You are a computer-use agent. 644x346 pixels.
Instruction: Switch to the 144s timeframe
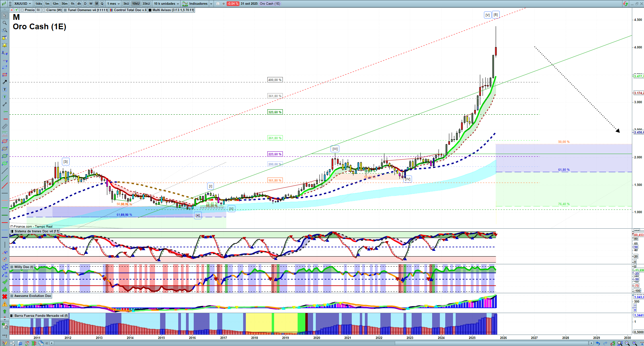39,4
